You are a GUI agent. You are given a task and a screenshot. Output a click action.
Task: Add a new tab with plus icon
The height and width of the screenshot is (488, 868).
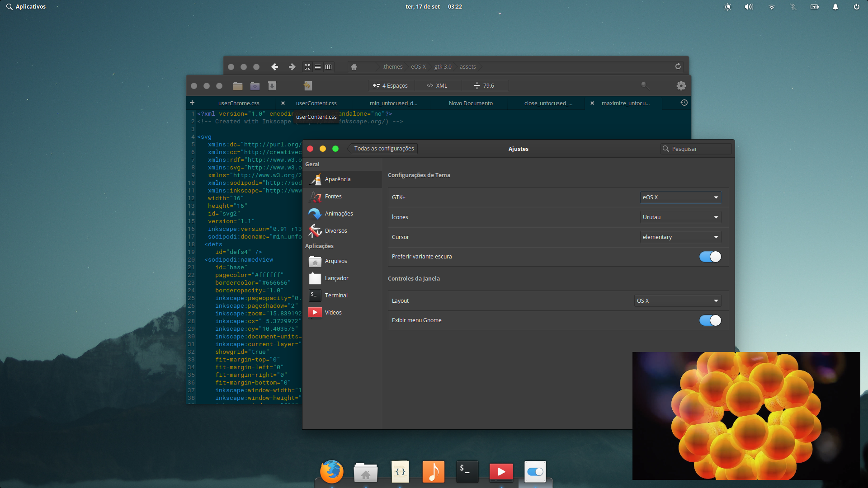point(192,103)
